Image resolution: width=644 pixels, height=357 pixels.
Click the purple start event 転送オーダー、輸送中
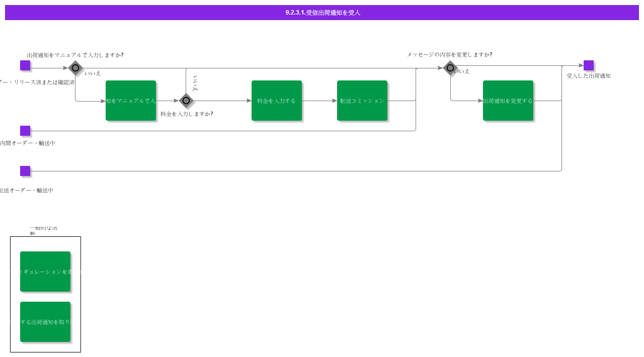tap(25, 171)
